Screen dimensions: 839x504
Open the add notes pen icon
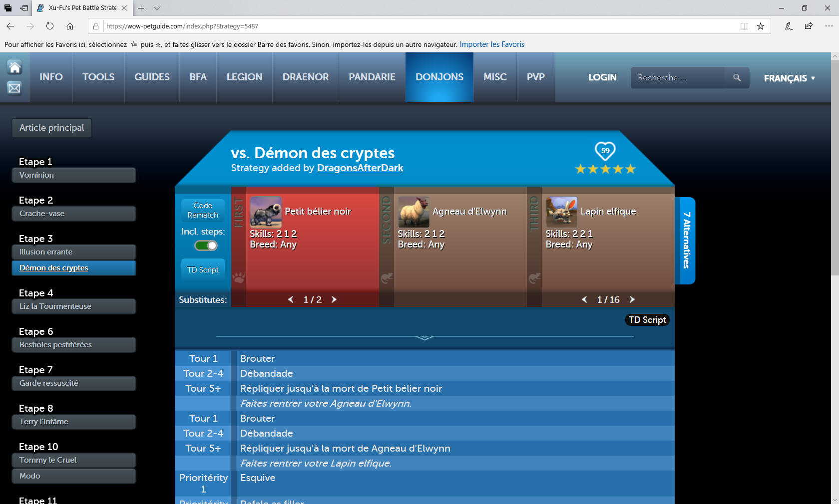coord(789,26)
